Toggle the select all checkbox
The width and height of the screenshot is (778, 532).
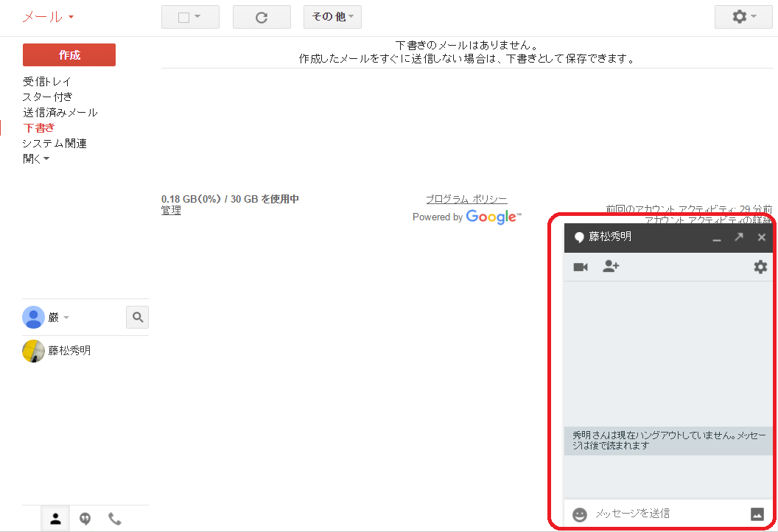coord(184,17)
